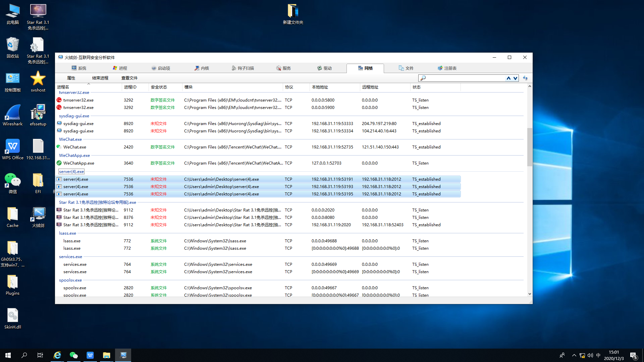Collapse the lsass.exe process group

click(x=67, y=233)
